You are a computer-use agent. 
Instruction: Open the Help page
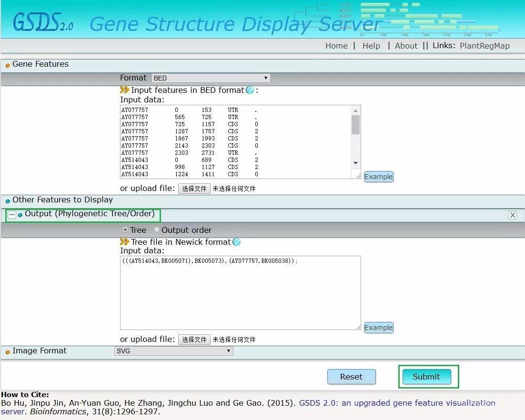coord(371,46)
